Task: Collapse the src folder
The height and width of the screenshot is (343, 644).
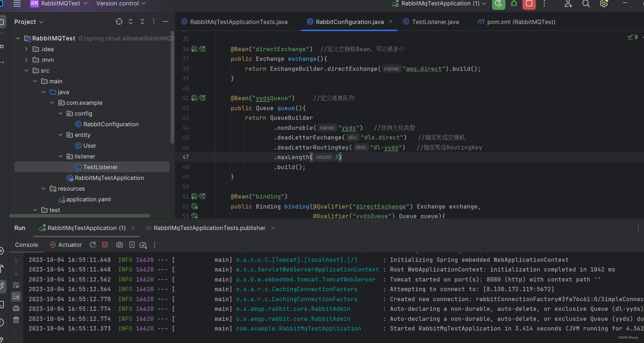Action: point(26,70)
